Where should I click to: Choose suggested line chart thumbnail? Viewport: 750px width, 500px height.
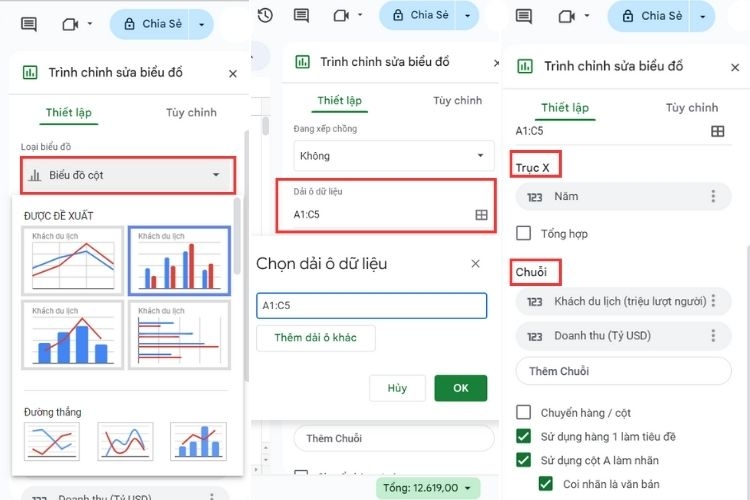click(73, 260)
